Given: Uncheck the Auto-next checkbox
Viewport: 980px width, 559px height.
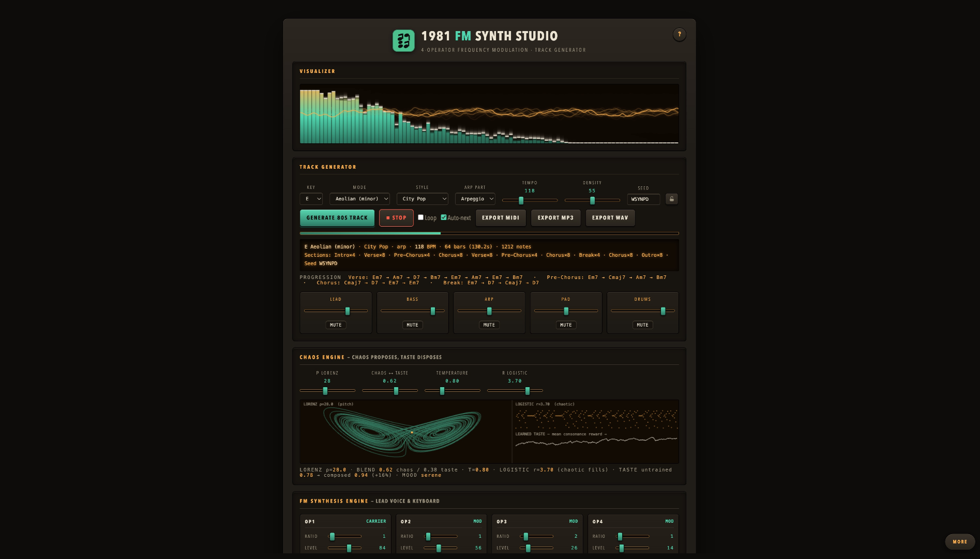Looking at the screenshot, I should tap(443, 217).
